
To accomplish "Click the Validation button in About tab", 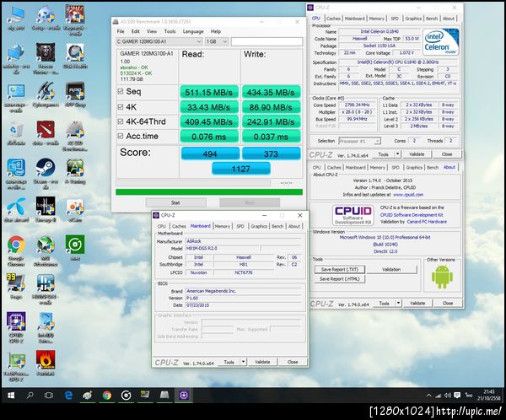I will coord(391,269).
